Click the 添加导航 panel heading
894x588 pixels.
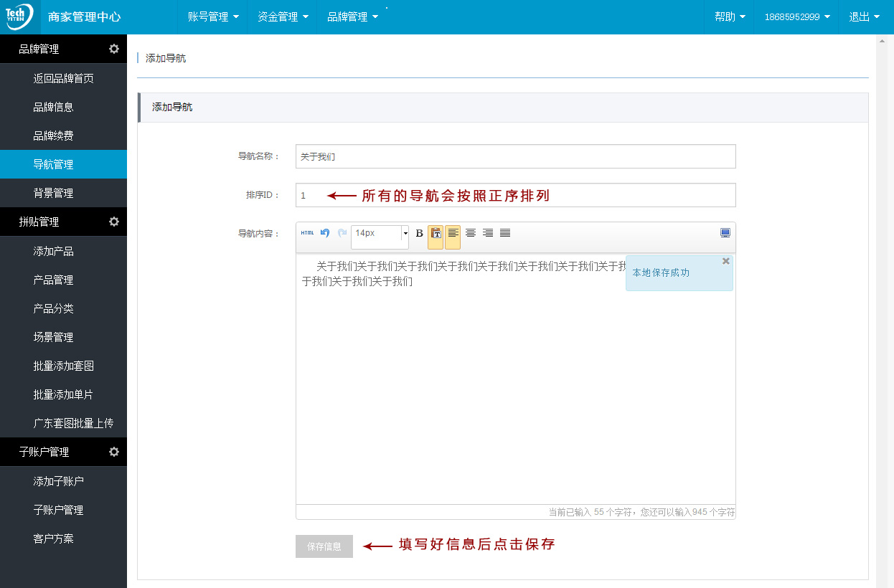coord(172,108)
